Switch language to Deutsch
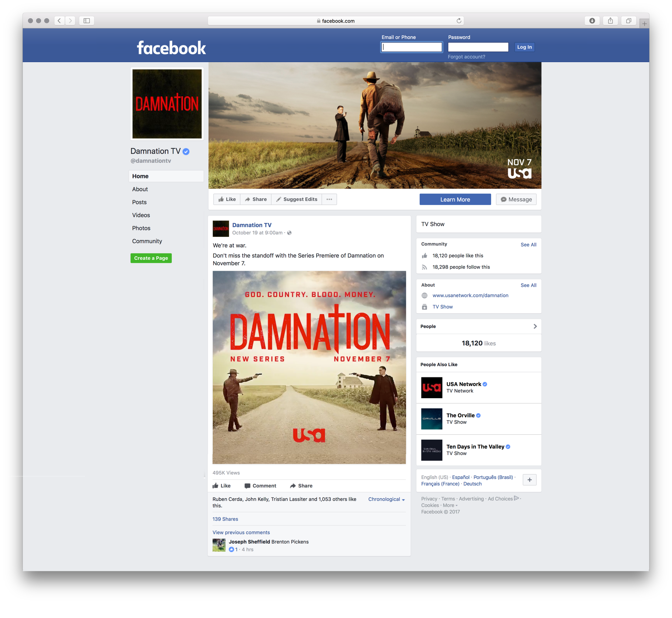This screenshot has height=618, width=672. [472, 484]
